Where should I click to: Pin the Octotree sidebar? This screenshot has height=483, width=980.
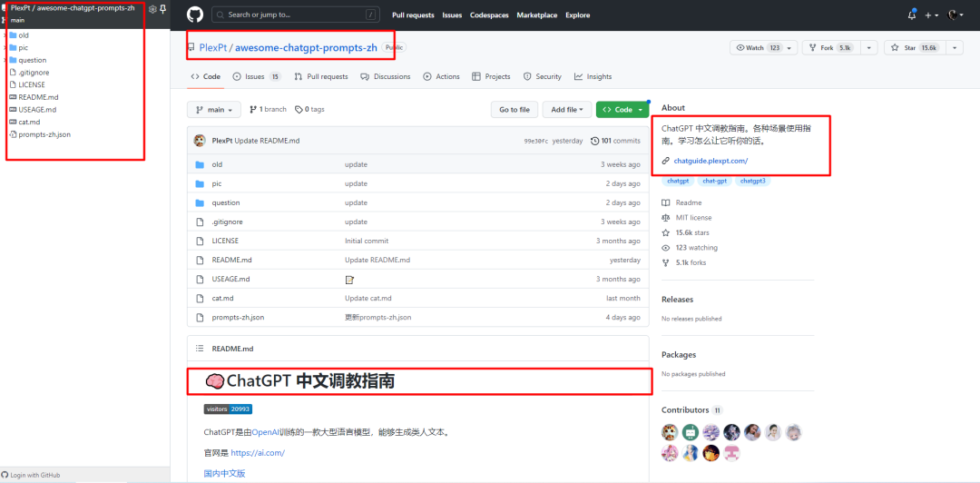[x=163, y=9]
